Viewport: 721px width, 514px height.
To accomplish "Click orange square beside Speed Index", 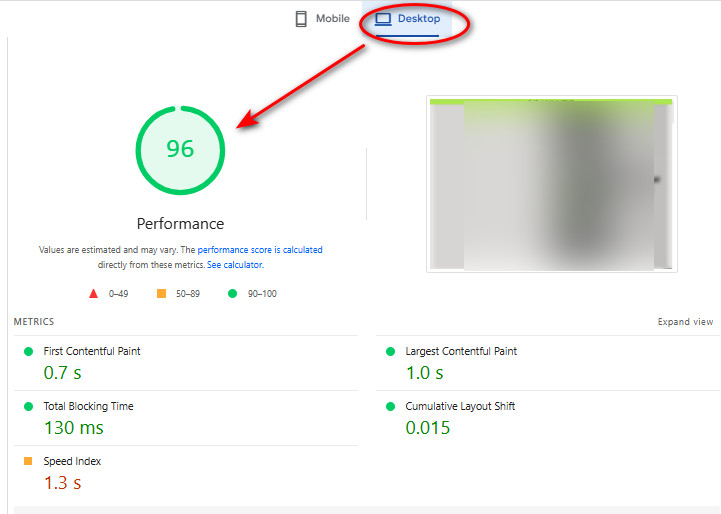I will (28, 461).
